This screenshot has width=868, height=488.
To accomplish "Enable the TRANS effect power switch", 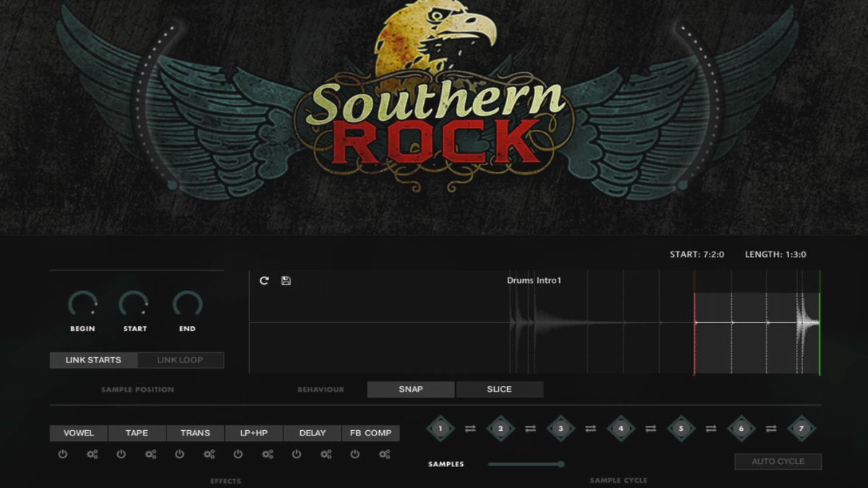I will [179, 455].
